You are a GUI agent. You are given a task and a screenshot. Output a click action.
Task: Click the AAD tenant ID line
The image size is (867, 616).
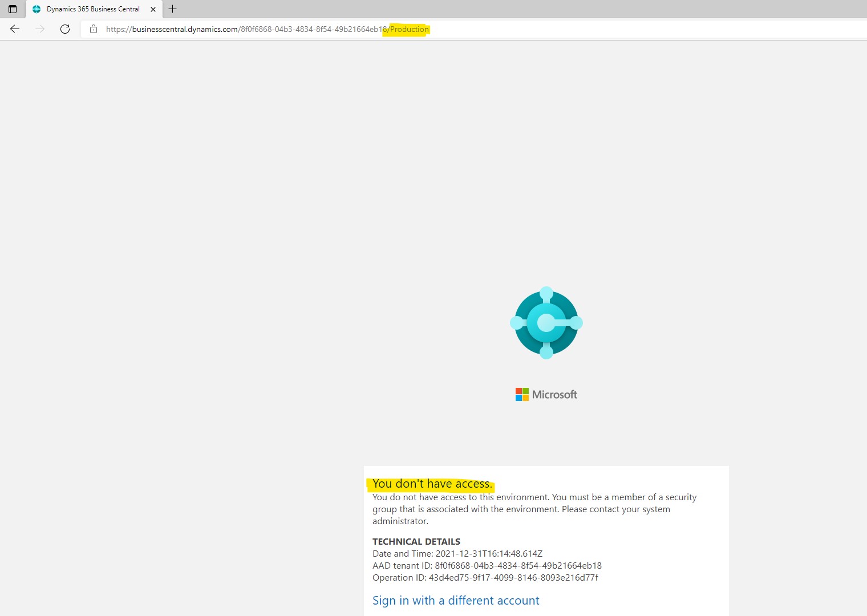(487, 565)
